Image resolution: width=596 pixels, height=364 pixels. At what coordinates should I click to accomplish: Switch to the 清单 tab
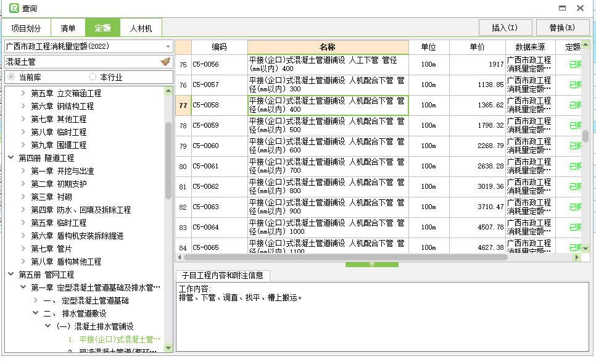pyautogui.click(x=68, y=28)
